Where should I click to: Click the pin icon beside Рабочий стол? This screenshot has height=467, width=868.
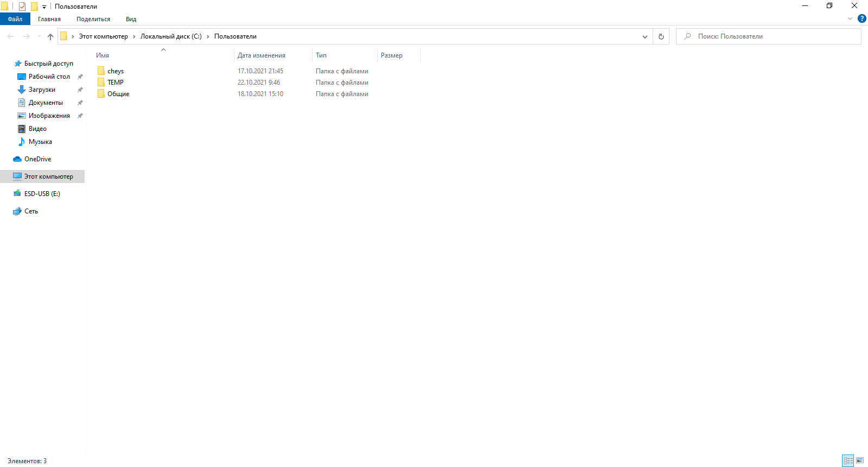coord(80,77)
